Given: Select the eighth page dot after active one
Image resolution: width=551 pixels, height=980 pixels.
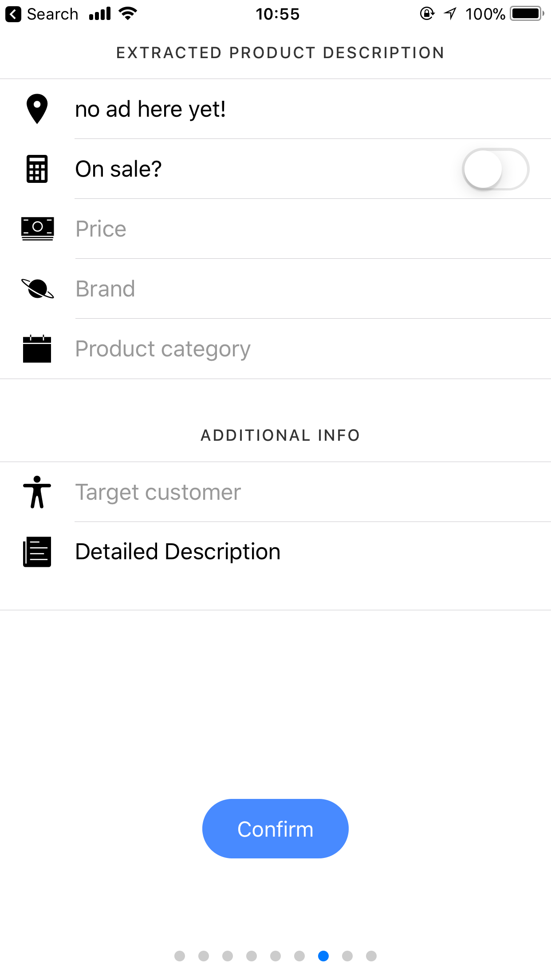Looking at the screenshot, I should [347, 956].
